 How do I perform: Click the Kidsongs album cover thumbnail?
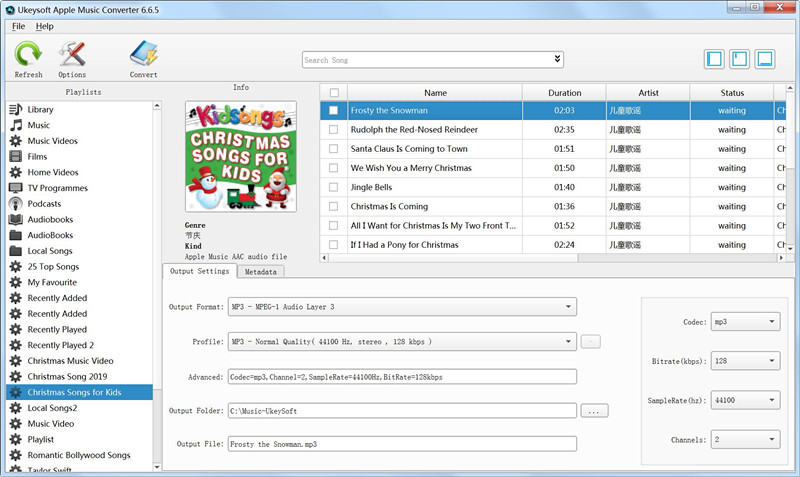tap(241, 157)
